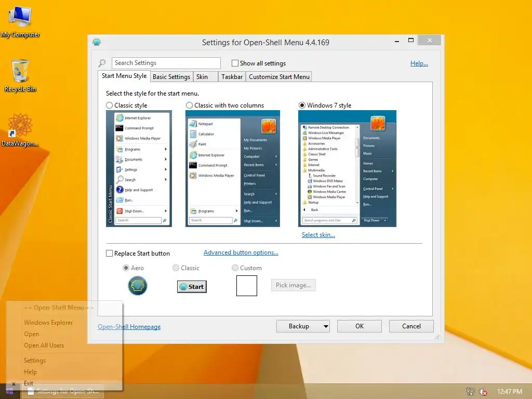Click the Settings for Open-Shell taskbar button

click(63, 391)
